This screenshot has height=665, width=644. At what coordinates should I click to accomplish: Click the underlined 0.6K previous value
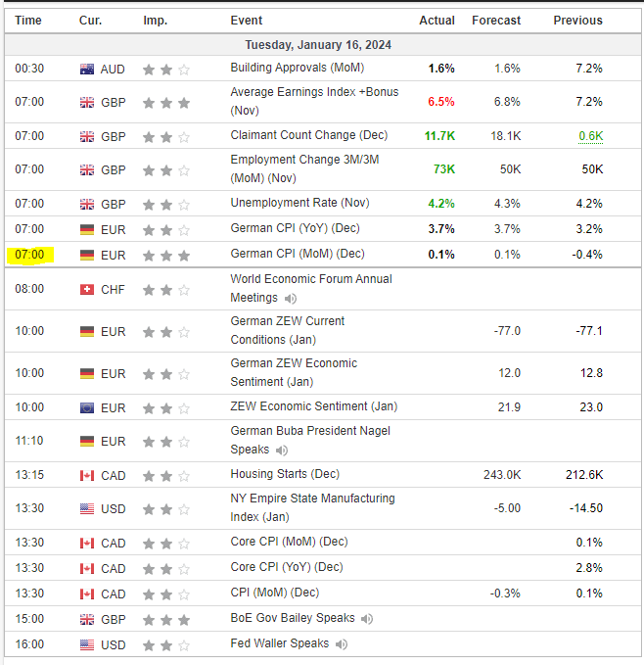pos(590,136)
